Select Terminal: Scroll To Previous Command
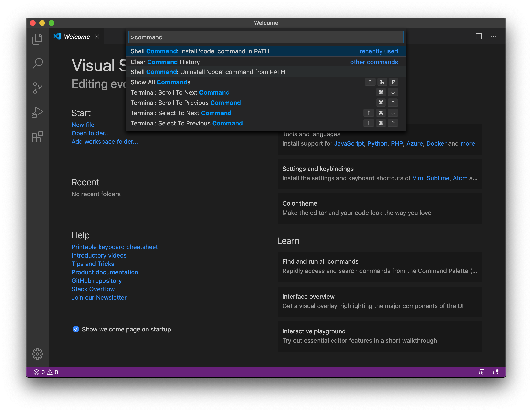 tap(266, 103)
